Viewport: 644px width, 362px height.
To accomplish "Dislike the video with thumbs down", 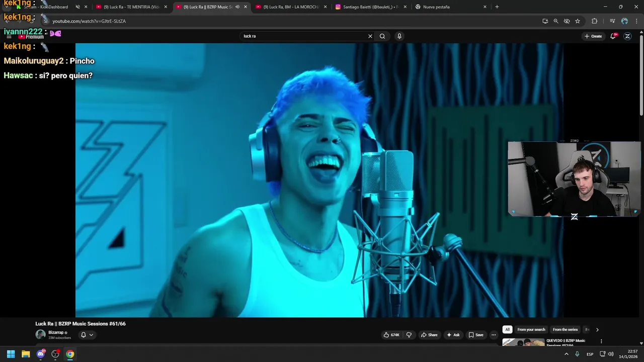I will [409, 335].
